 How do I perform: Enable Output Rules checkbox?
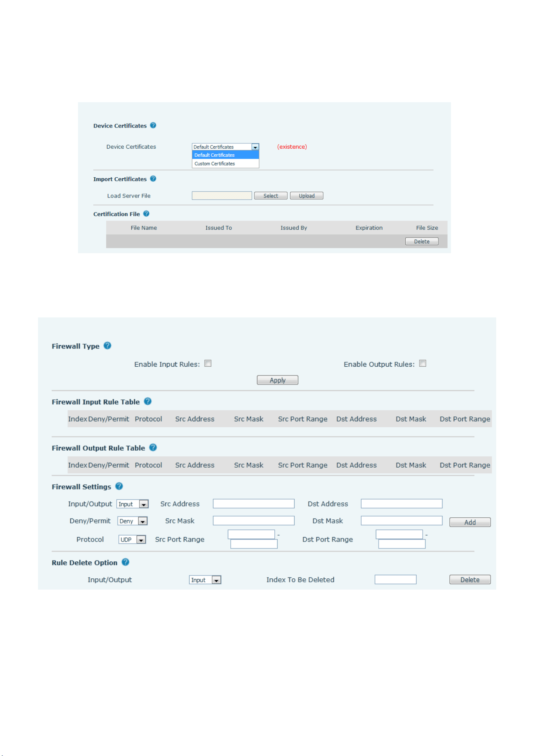tap(423, 363)
